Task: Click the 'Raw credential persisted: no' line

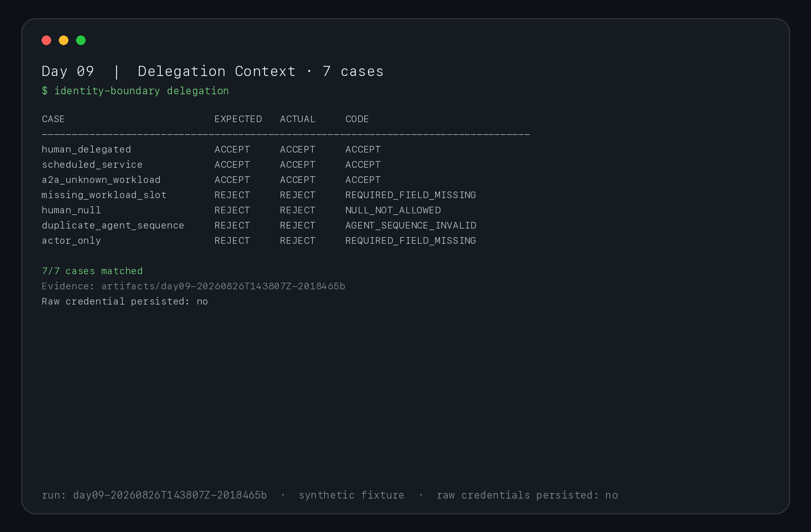Action: (x=125, y=301)
